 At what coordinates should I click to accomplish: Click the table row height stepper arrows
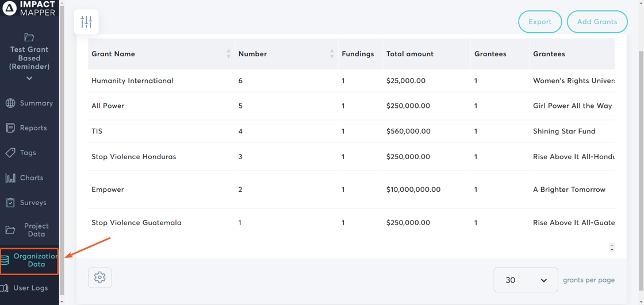612,247
